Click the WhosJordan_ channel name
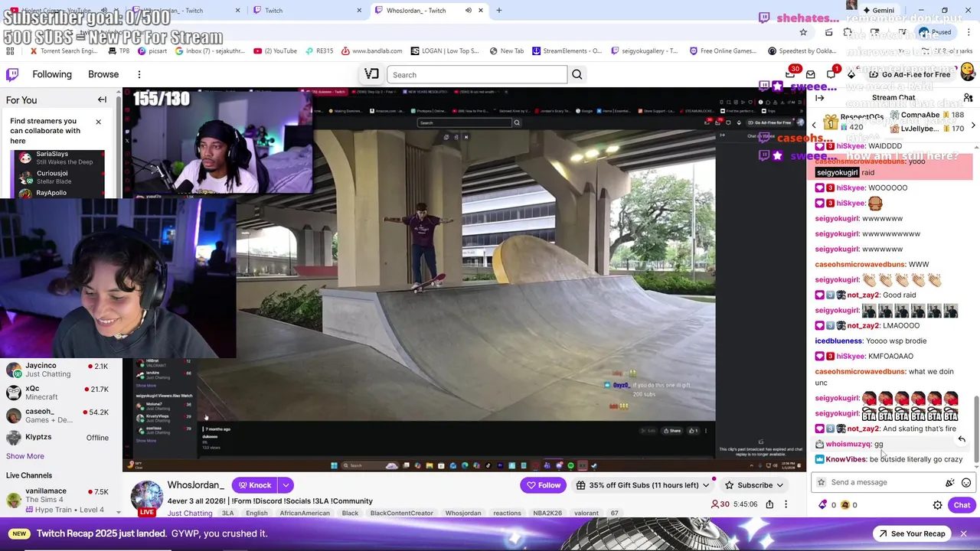 click(x=196, y=485)
